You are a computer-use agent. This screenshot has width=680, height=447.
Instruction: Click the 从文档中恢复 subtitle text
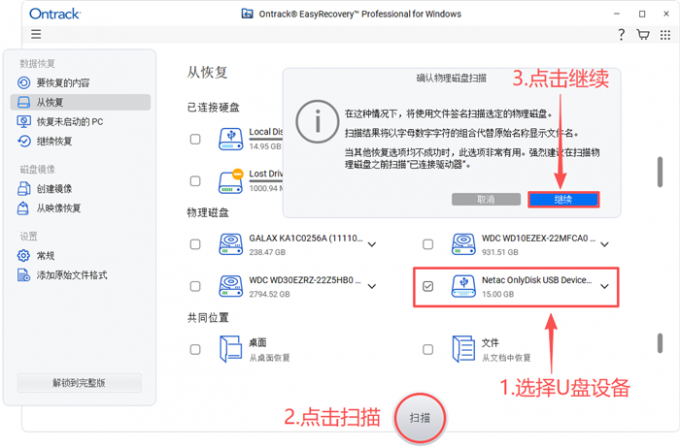point(506,358)
